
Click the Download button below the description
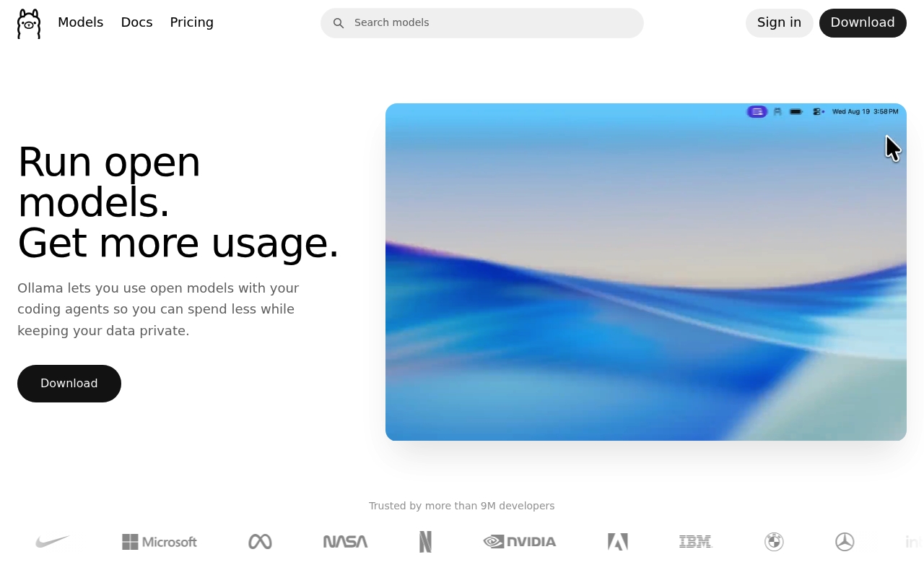click(x=69, y=384)
